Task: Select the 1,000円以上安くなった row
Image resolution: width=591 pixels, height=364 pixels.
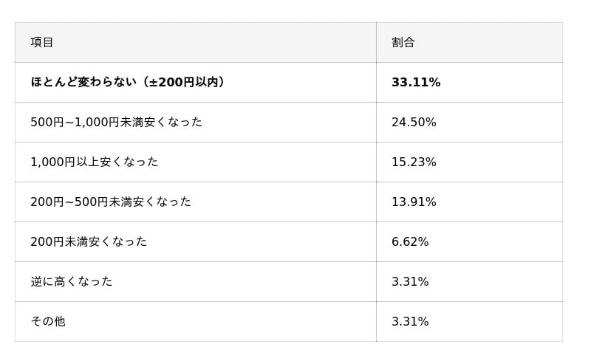Action: pos(94,162)
